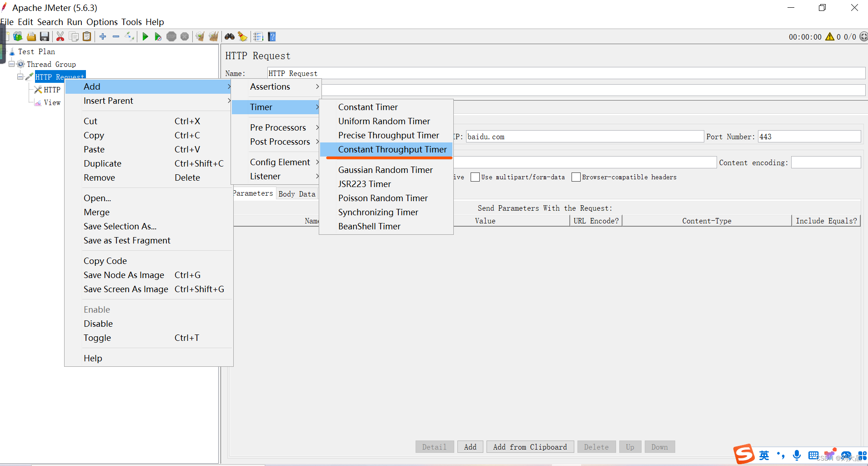
Task: Open Listener submenu
Action: (276, 176)
